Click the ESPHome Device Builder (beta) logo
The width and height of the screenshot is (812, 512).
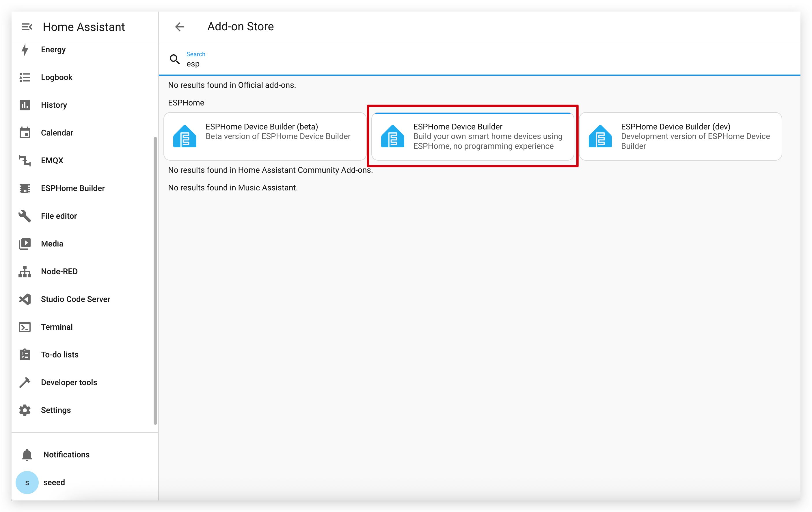[185, 136]
